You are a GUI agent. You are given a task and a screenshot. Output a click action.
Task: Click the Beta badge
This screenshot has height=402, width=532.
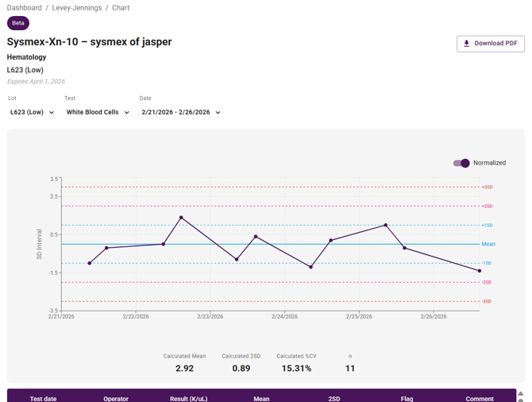click(18, 23)
